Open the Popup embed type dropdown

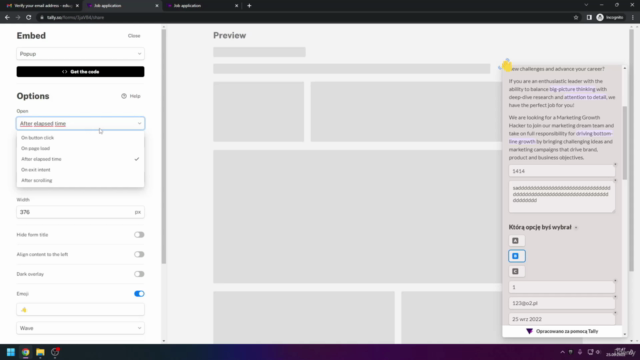tap(80, 54)
